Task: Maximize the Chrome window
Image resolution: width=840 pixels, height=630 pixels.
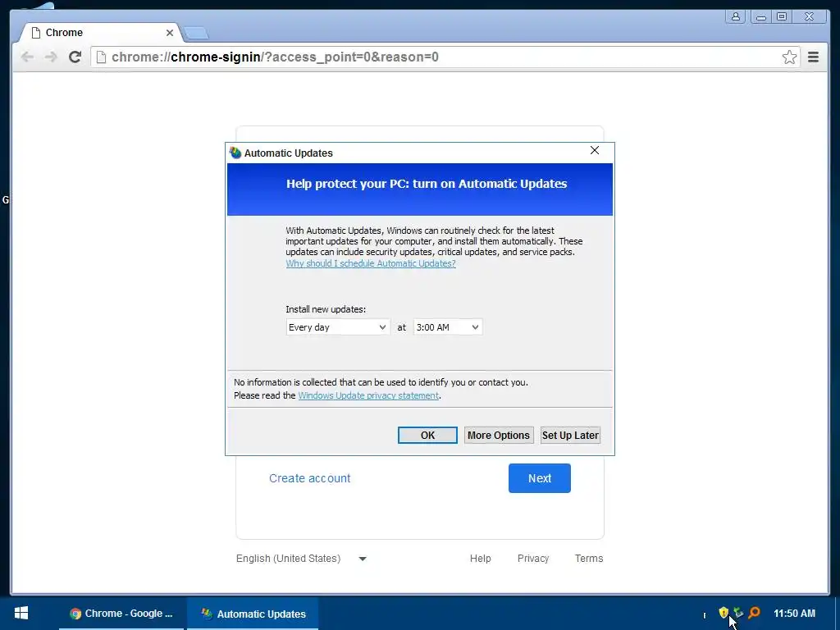Action: point(782,16)
